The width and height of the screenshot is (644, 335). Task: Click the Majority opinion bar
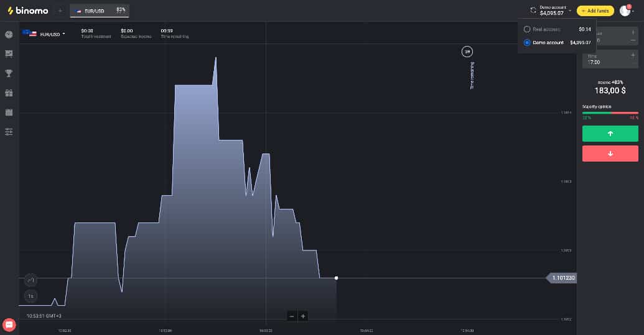point(610,112)
